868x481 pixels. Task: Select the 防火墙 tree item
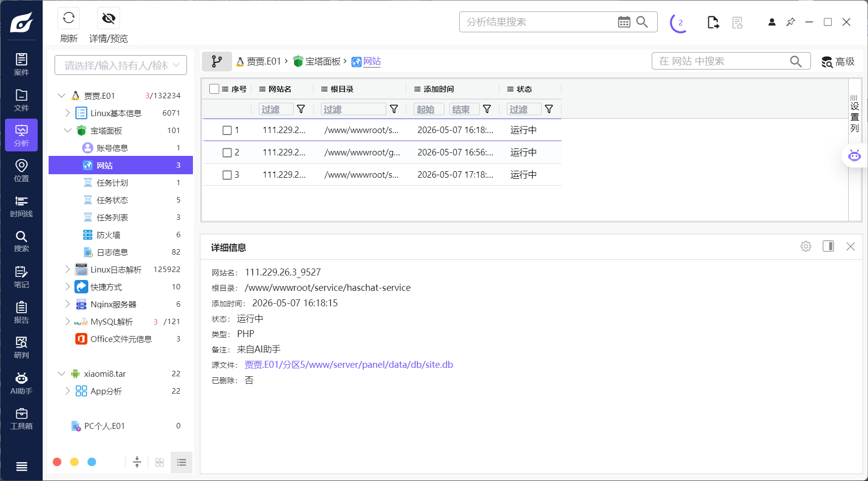tap(121, 235)
